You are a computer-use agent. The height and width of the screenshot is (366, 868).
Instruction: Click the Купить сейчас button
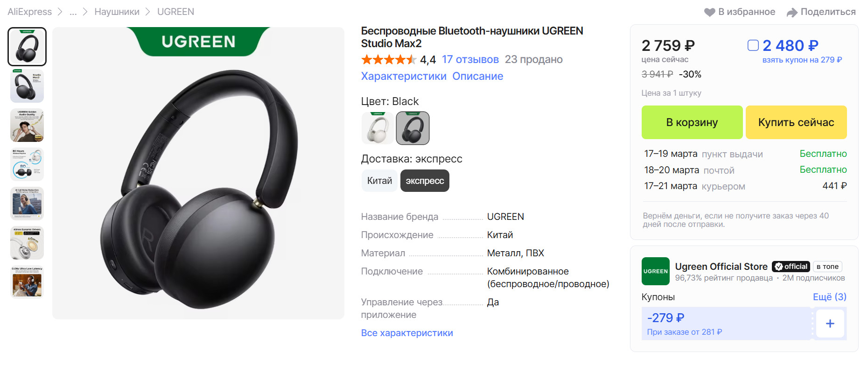(x=796, y=122)
